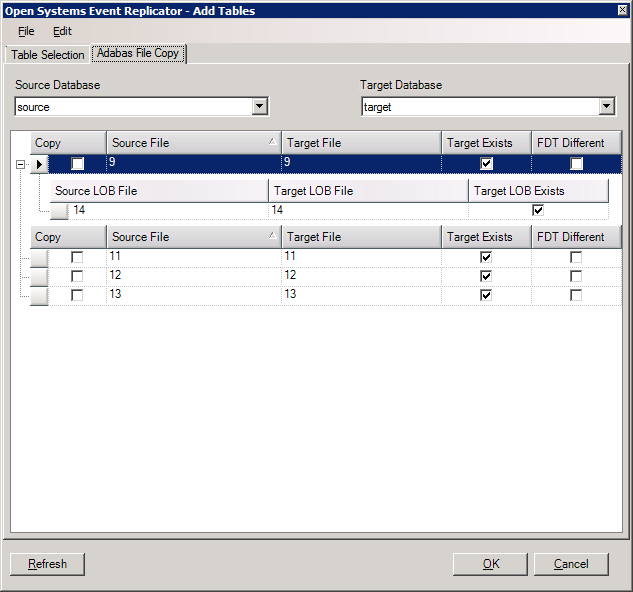The image size is (633, 592).
Task: Click target file cell 9
Action: [x=361, y=164]
